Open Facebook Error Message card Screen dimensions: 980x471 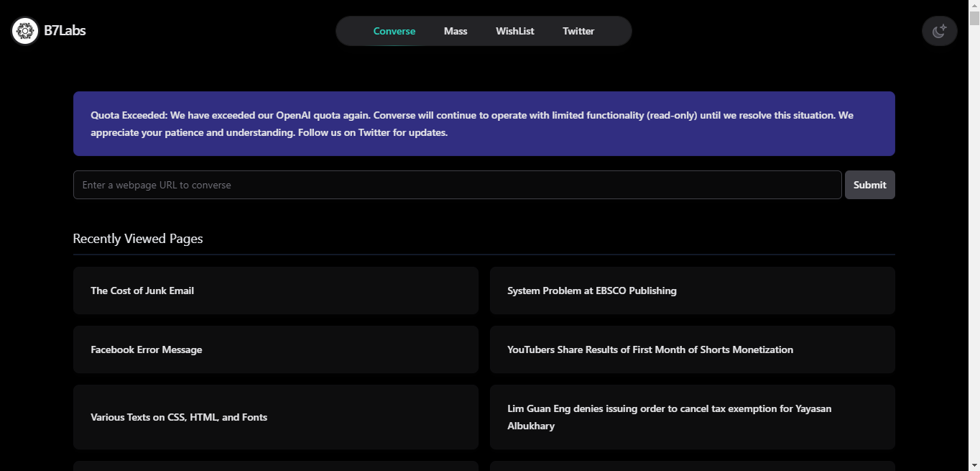click(276, 349)
